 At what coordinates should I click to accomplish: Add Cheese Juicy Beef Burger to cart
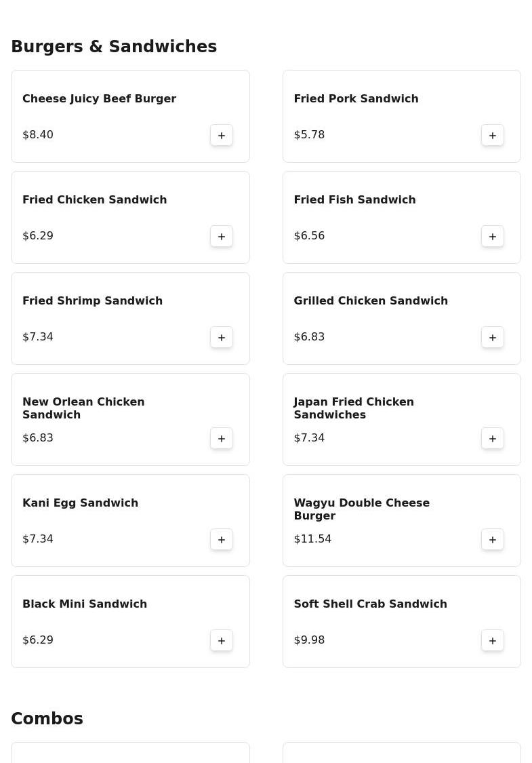click(x=222, y=135)
